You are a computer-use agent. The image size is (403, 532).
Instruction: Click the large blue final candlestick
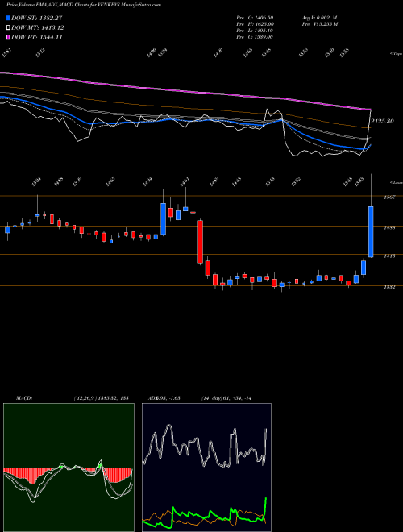click(x=371, y=231)
